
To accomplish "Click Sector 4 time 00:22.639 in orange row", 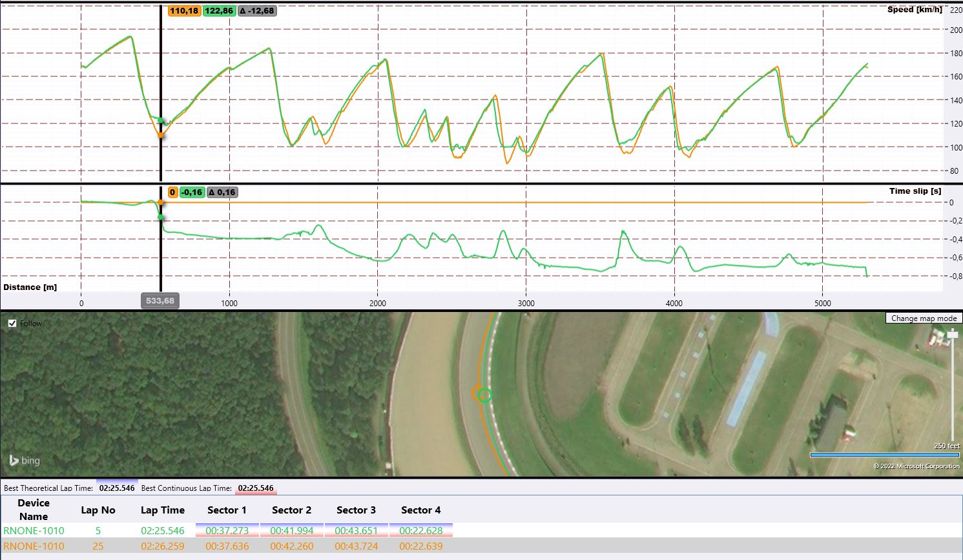I will pyautogui.click(x=421, y=546).
